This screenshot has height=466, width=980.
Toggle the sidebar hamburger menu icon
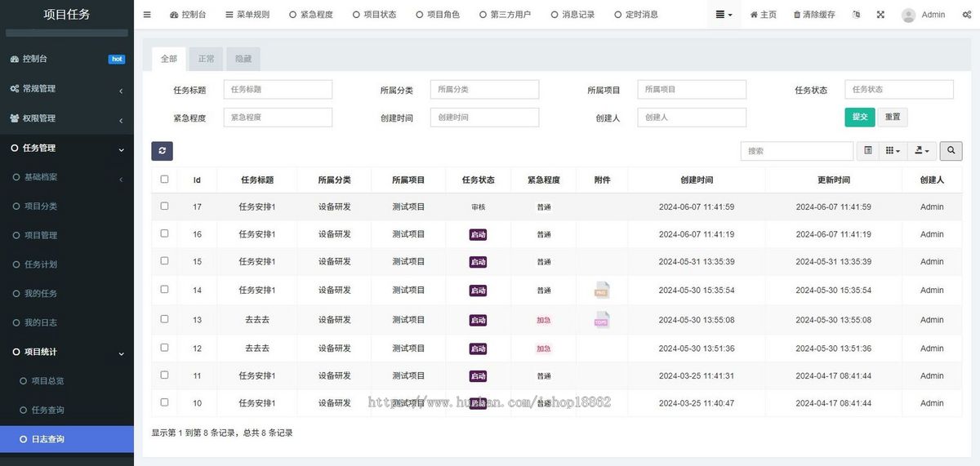tap(147, 15)
